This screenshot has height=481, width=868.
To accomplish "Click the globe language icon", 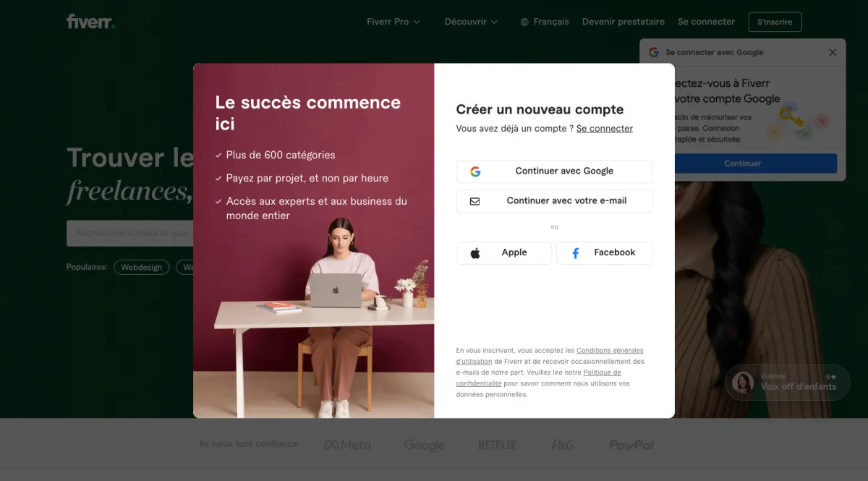I will pyautogui.click(x=524, y=22).
